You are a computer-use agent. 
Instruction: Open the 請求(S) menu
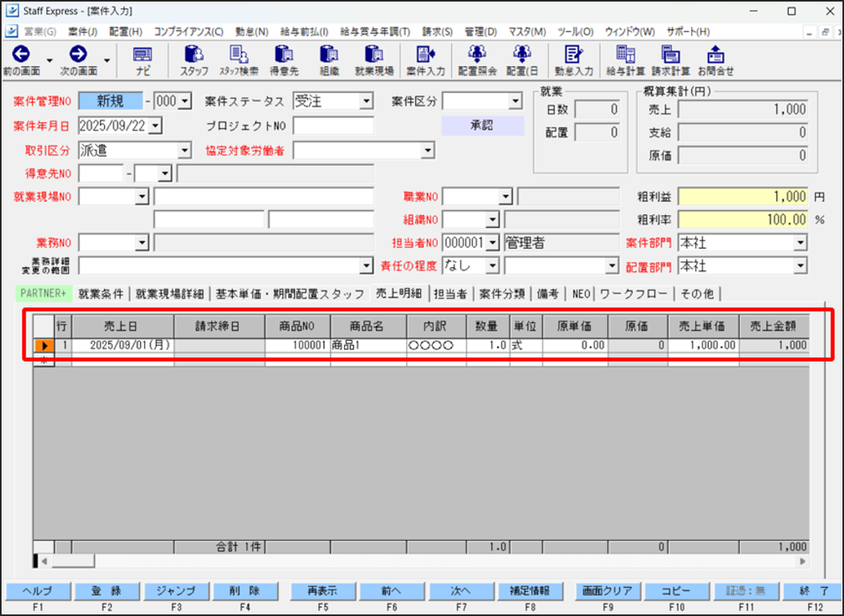click(442, 32)
